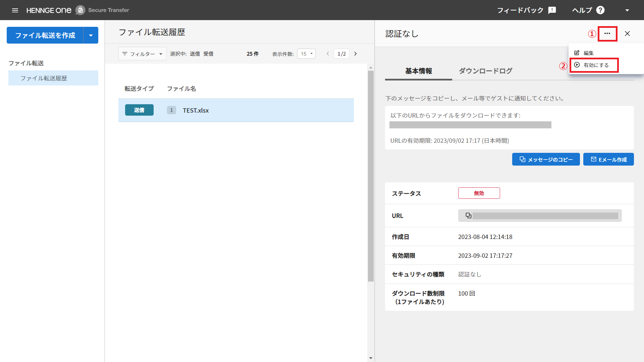644x362 pixels.
Task: Switch to the ダウンロードログ tab
Action: pos(486,71)
